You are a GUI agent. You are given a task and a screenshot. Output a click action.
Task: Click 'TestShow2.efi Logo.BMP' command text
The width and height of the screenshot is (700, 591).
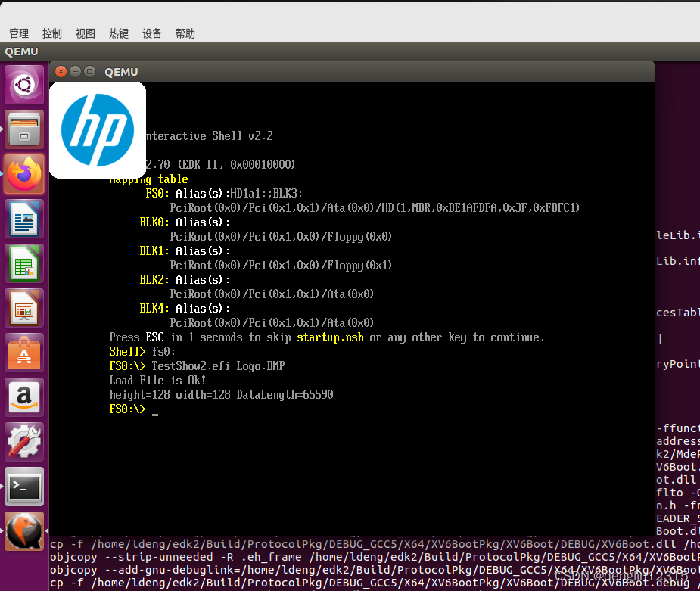click(x=218, y=366)
